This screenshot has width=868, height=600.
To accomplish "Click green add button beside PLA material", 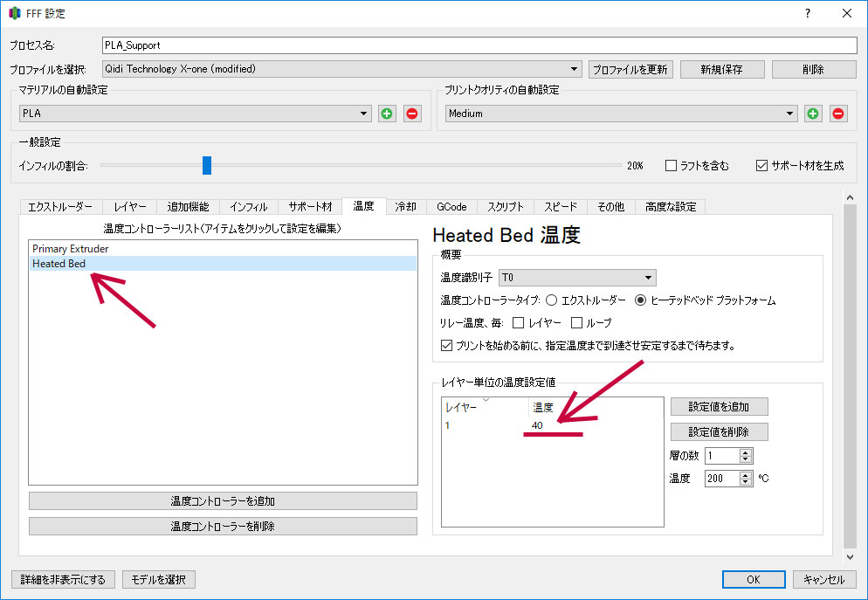I will [387, 114].
